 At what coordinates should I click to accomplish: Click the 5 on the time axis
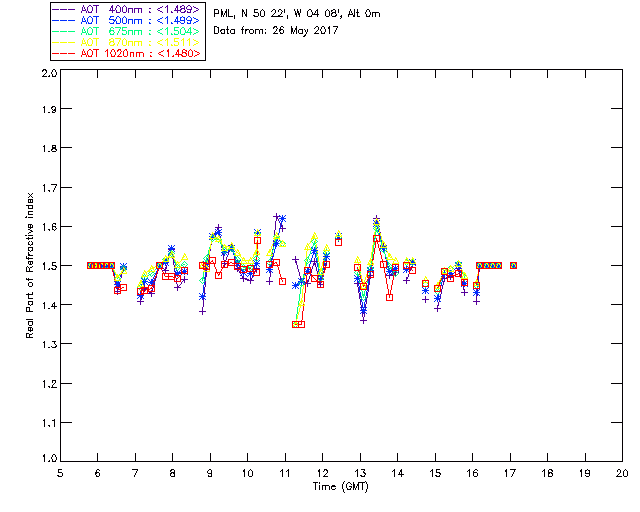point(60,473)
